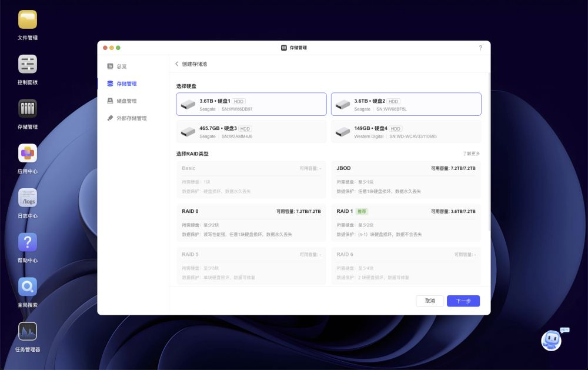Click the storage icon in window title
This screenshot has height=370, width=588.
pos(284,48)
